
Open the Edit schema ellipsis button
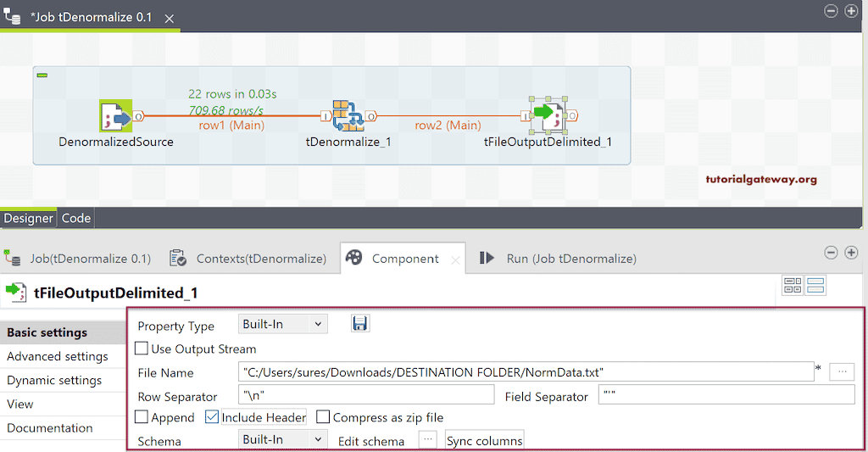[427, 440]
